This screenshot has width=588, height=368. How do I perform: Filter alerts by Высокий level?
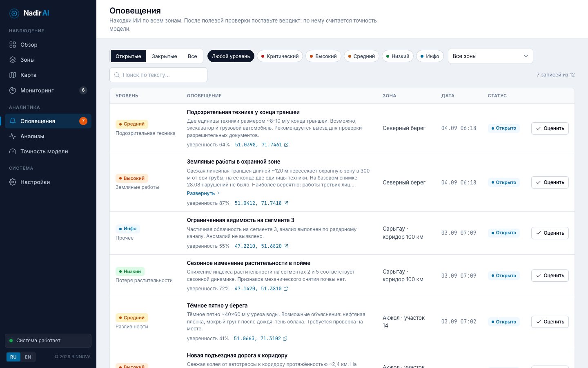click(323, 56)
